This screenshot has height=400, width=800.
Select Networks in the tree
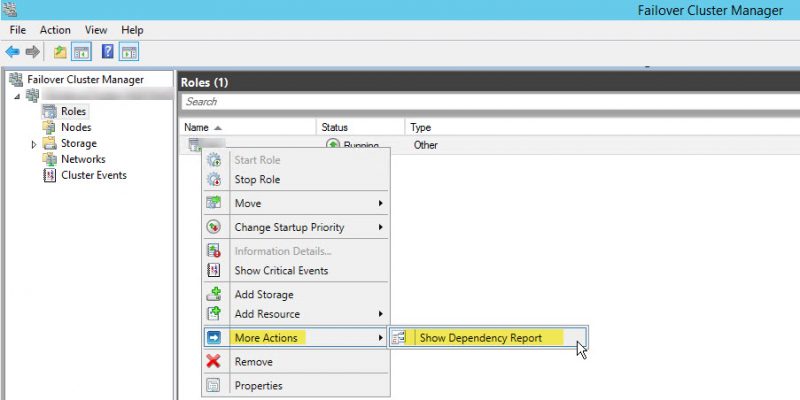83,159
